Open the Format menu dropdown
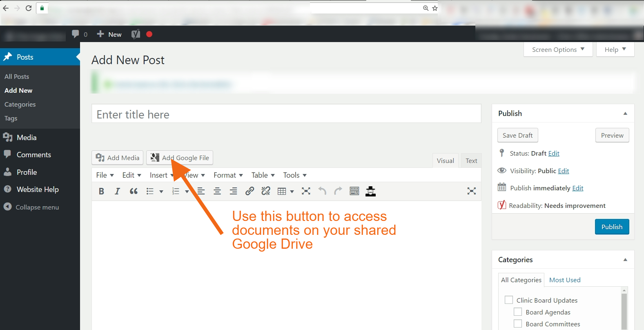 point(228,175)
